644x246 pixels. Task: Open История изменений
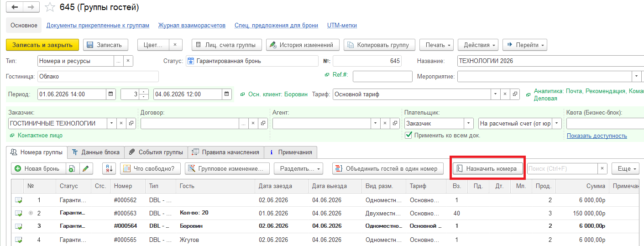(303, 45)
